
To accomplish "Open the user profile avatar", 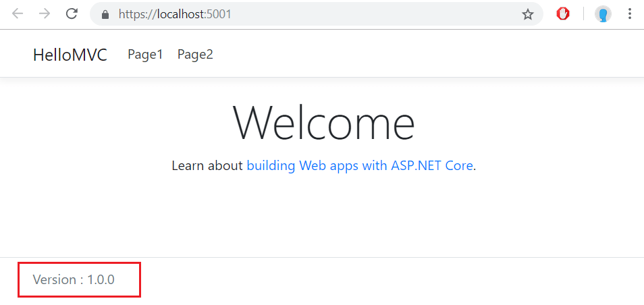I will click(x=603, y=14).
